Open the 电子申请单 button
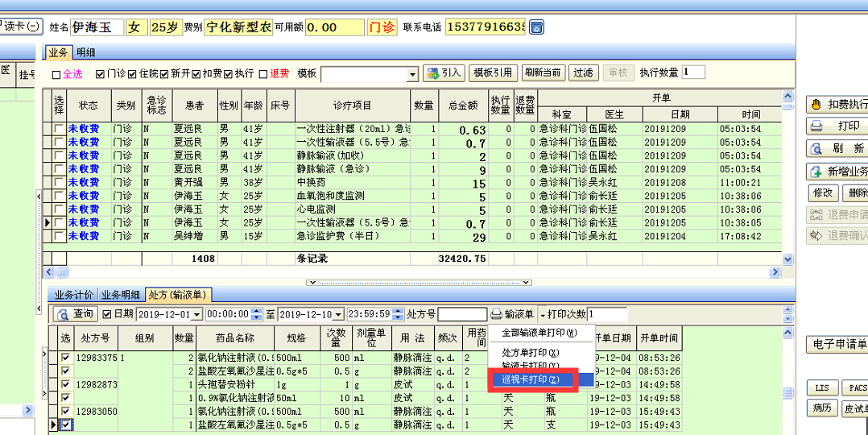 point(837,344)
